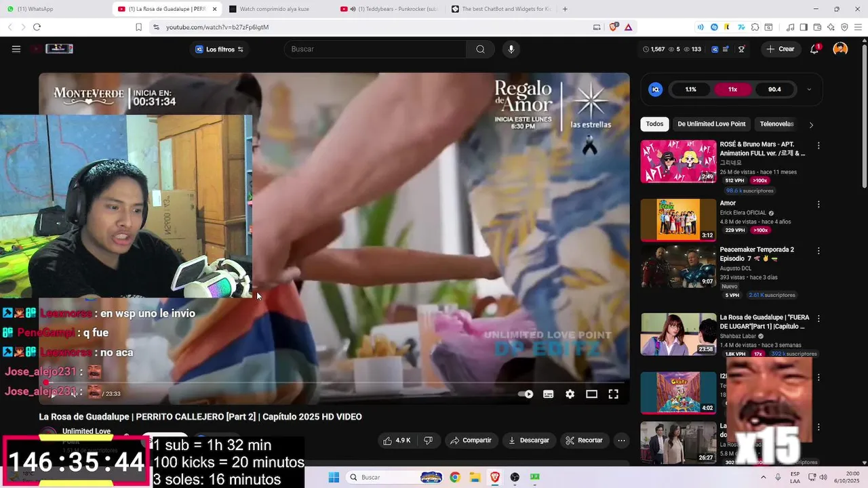The width and height of the screenshot is (868, 488).
Task: Click the YouTube search field
Action: tap(375, 49)
